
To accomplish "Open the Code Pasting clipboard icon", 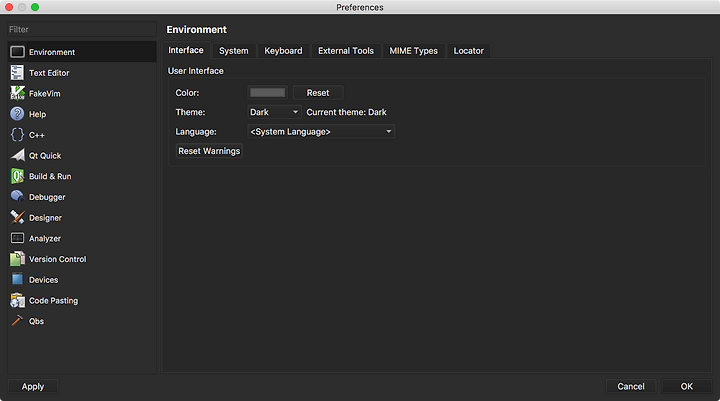I will (x=17, y=300).
